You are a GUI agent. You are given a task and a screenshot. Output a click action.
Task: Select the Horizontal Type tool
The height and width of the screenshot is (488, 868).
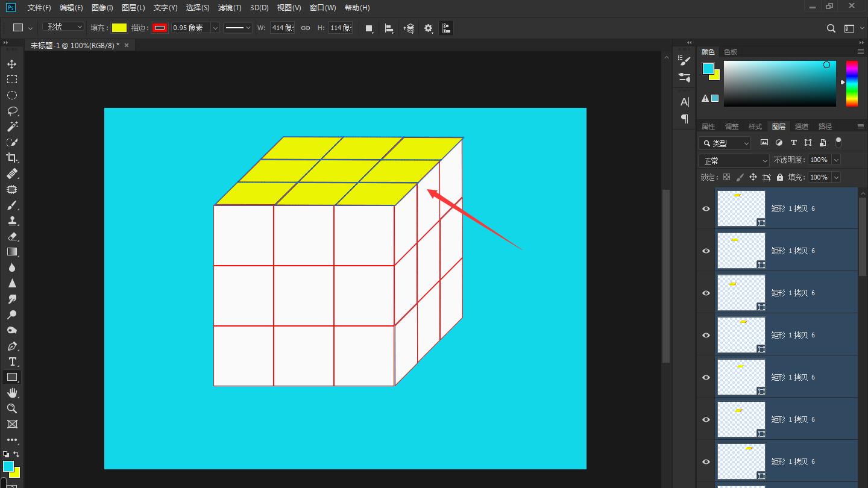tap(12, 361)
